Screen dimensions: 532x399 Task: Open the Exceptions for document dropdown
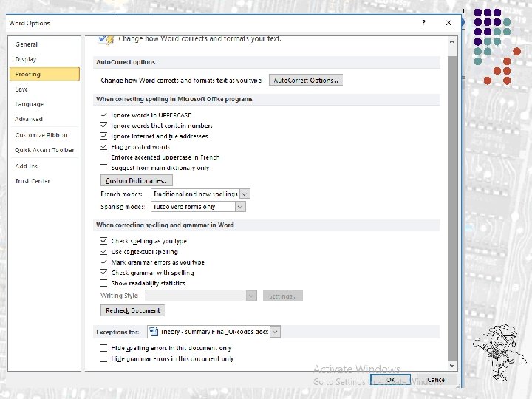click(x=275, y=332)
